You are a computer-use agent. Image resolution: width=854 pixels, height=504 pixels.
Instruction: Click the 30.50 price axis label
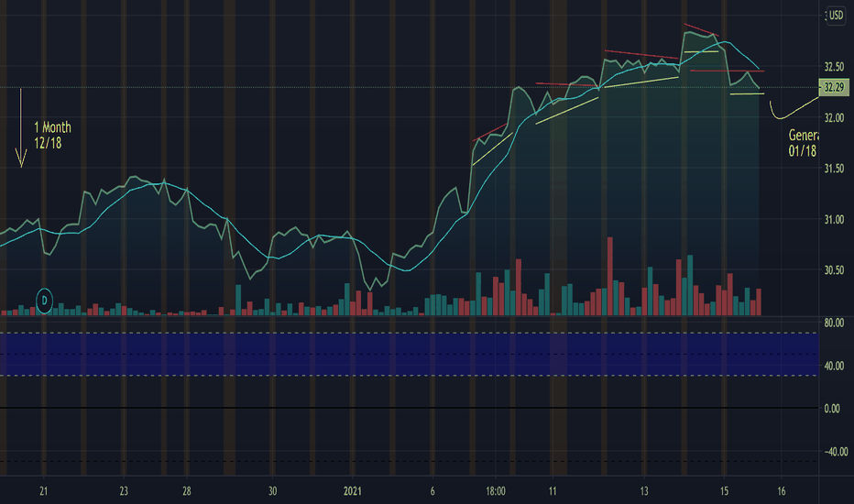click(x=834, y=270)
